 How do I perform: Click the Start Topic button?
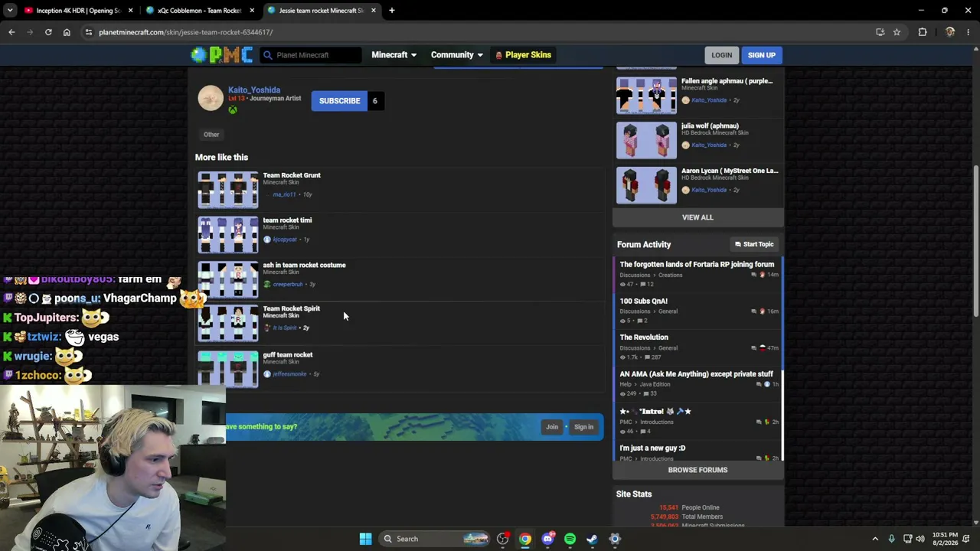pyautogui.click(x=754, y=244)
